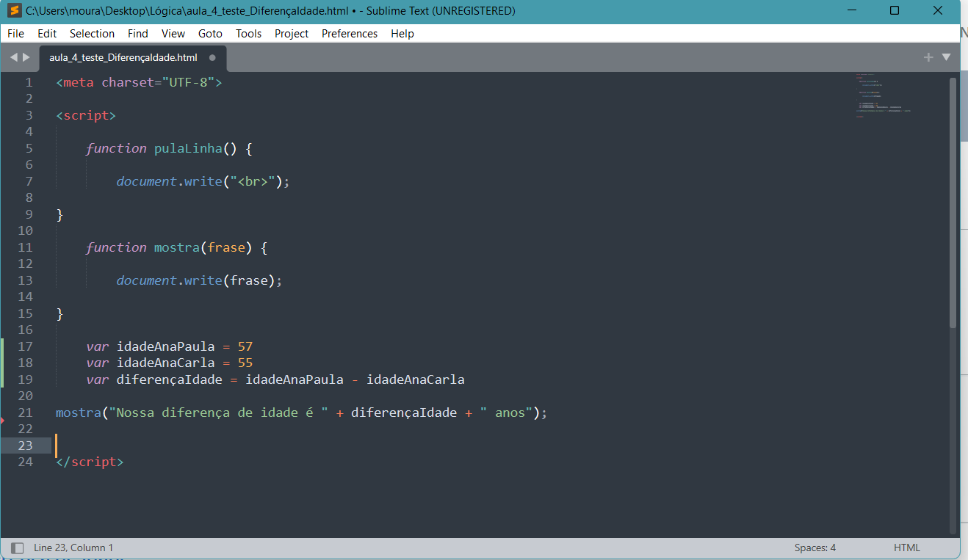Image resolution: width=968 pixels, height=560 pixels.
Task: Click the Sublime Text app icon in title bar
Action: (14, 11)
